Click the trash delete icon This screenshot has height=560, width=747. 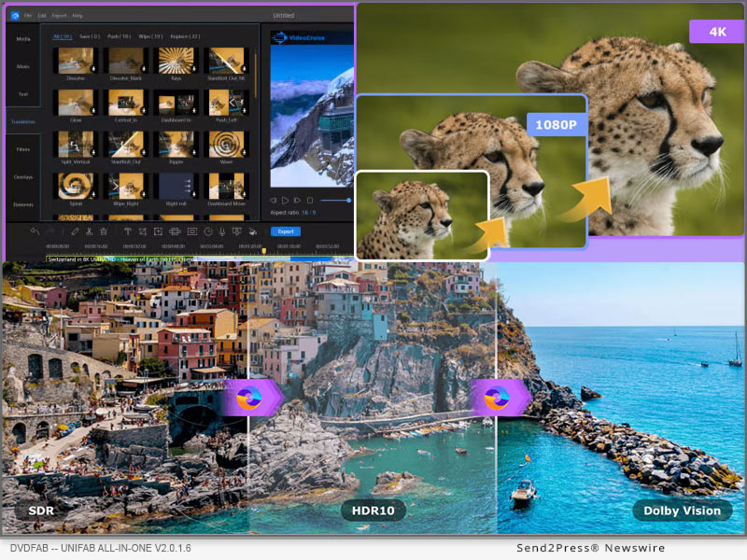click(102, 231)
